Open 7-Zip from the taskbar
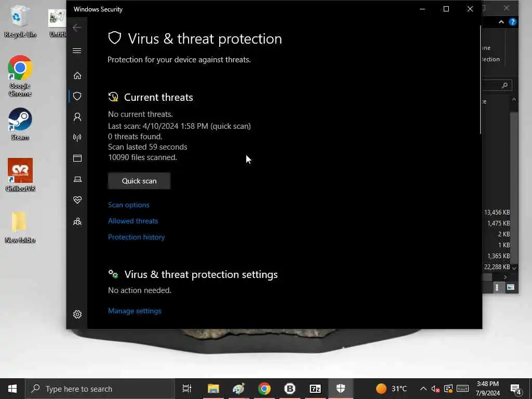This screenshot has height=399, width=532. [315, 389]
